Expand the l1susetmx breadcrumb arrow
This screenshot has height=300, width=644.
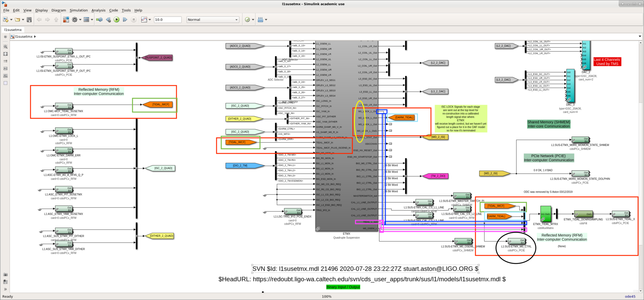[x=35, y=37]
